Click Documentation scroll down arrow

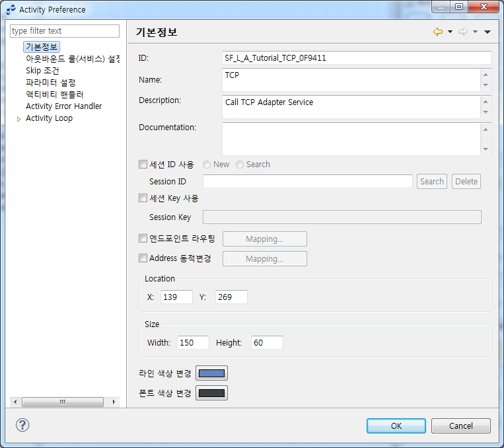pos(486,149)
